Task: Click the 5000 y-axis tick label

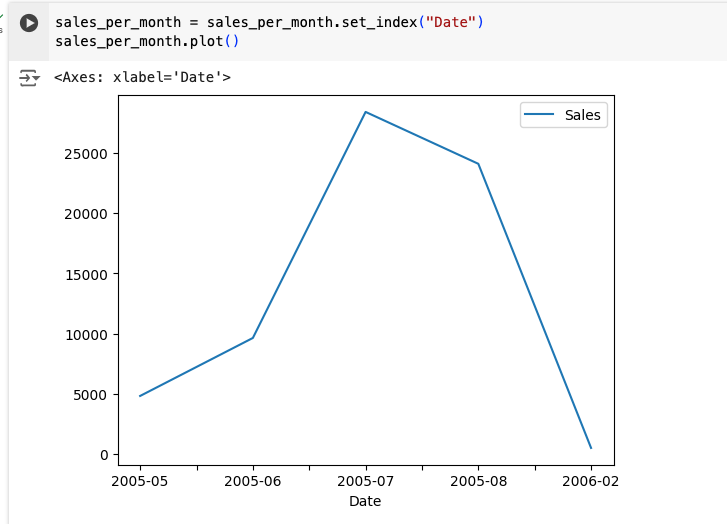Action: pyautogui.click(x=88, y=394)
